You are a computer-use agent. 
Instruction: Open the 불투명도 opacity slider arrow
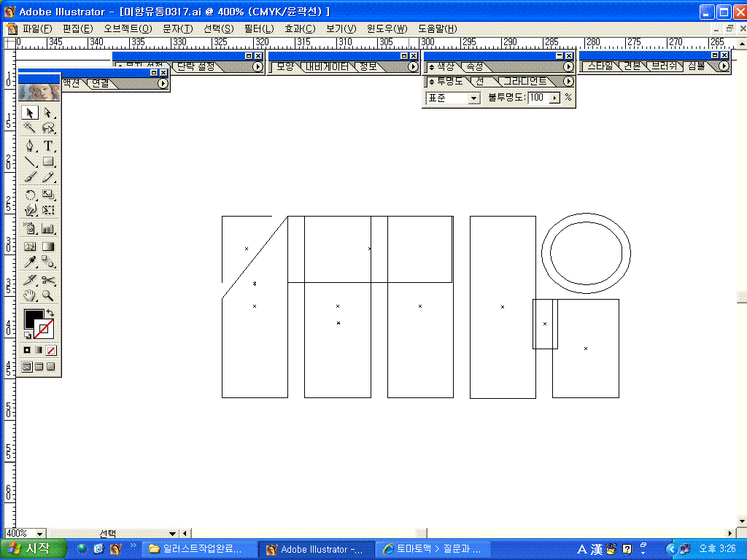[554, 98]
